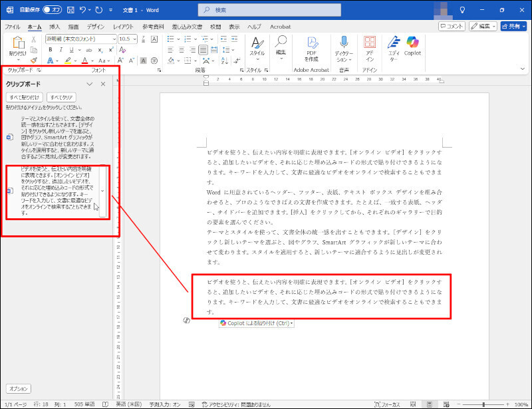Image resolution: width=532 pixels, height=409 pixels.
Task: Click the コメント button
Action: click(452, 26)
